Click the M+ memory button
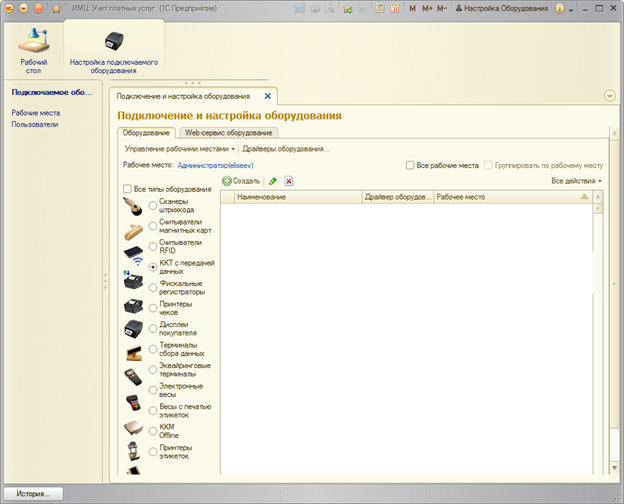 [x=427, y=8]
